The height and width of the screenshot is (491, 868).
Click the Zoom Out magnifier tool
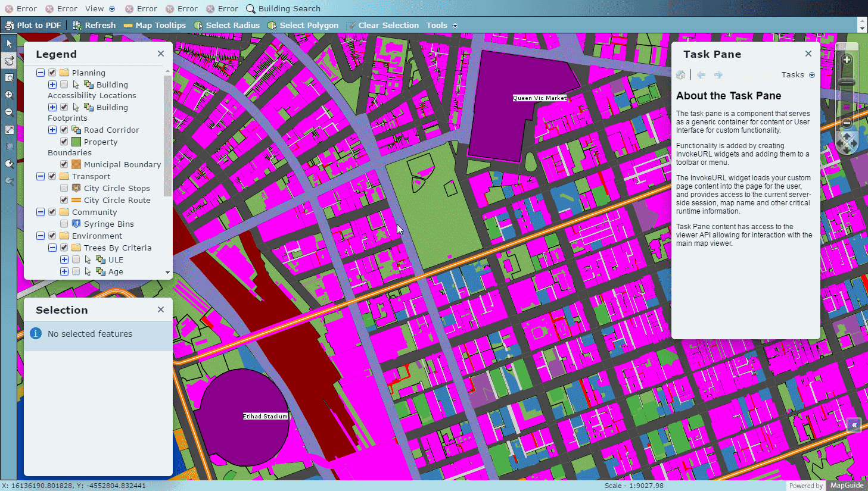click(9, 111)
